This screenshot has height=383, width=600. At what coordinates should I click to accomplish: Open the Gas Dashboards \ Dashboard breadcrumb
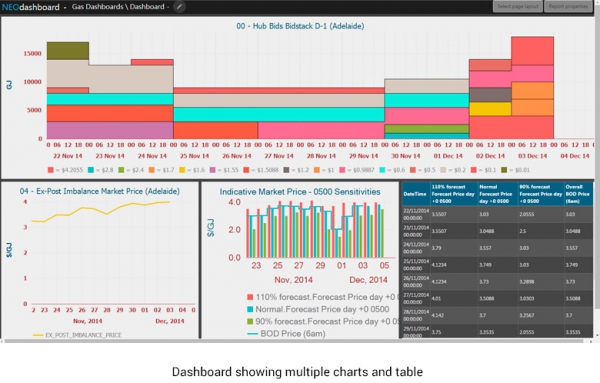pos(118,7)
